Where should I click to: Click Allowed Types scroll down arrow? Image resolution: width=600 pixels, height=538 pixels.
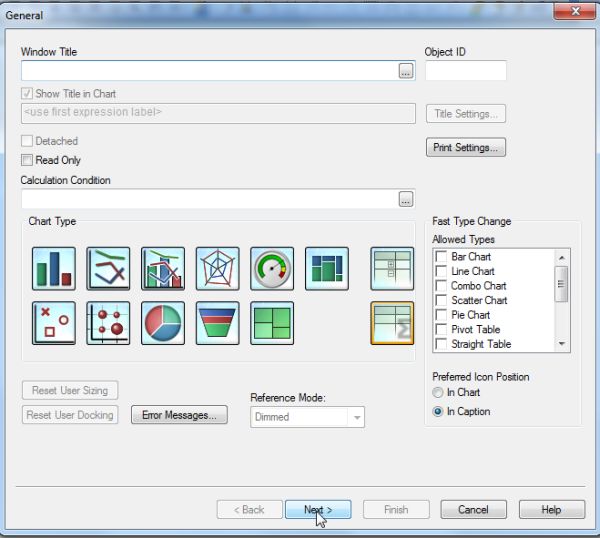coord(561,344)
